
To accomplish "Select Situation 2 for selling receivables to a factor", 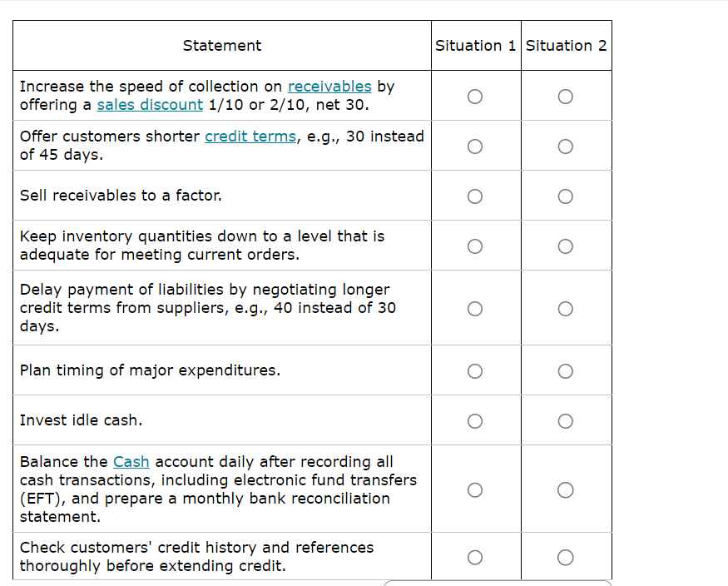I will (566, 196).
